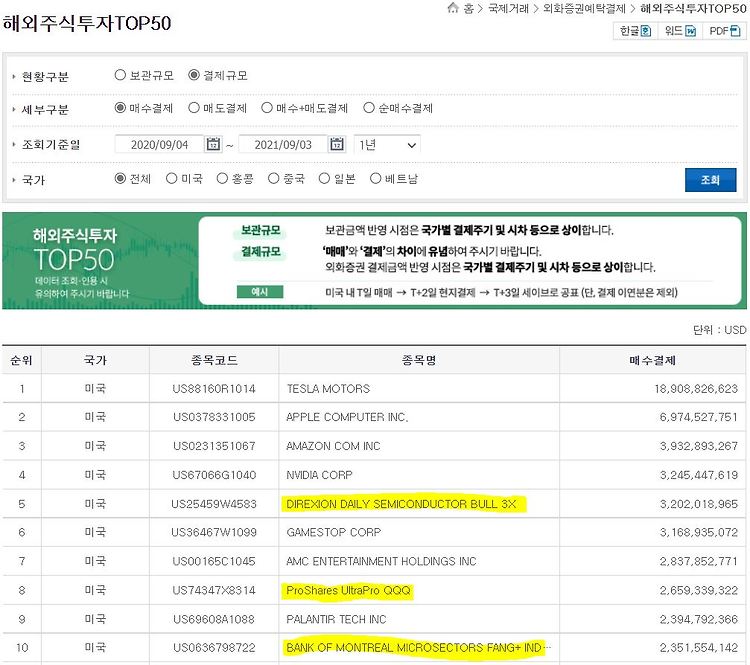Click APPLE COMPUTER INC. row name

coord(347,417)
